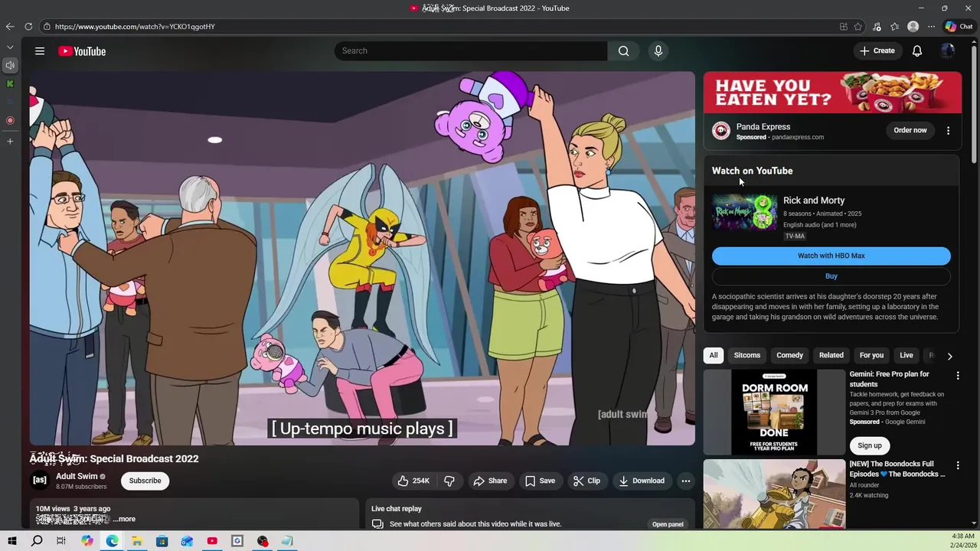Sign up for Gemini Pro plan ad
This screenshot has height=551, width=980.
click(870, 445)
